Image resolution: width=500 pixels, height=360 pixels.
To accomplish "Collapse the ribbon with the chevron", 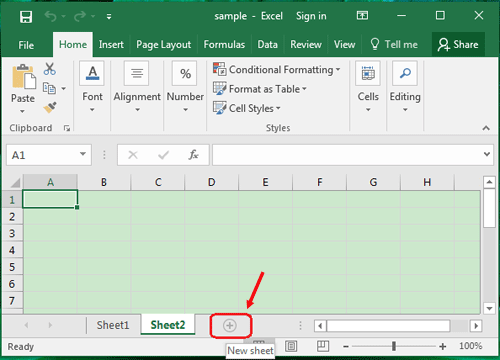I will tap(486, 128).
